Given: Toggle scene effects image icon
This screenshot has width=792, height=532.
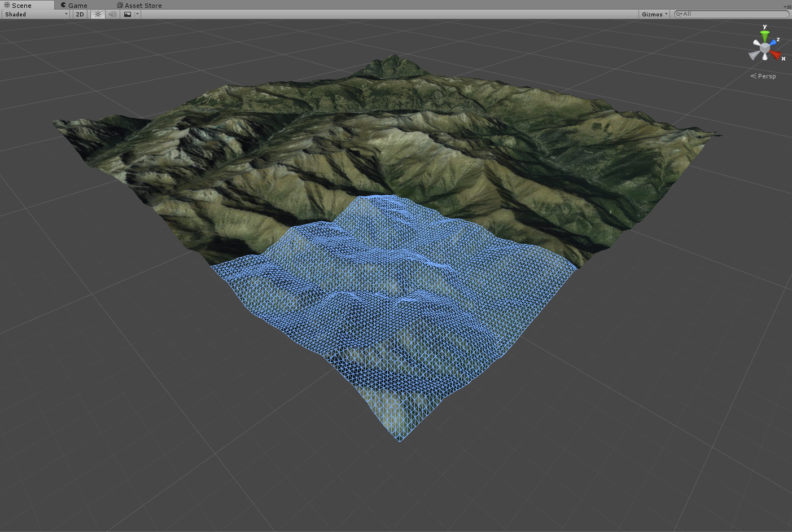Looking at the screenshot, I should coord(128,14).
